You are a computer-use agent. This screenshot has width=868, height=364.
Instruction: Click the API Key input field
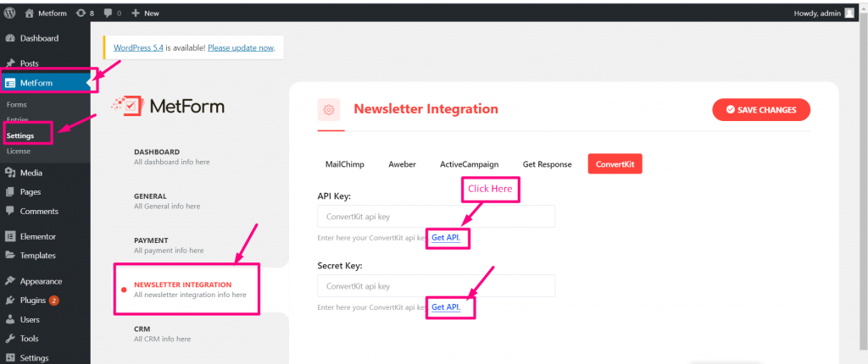coord(437,217)
